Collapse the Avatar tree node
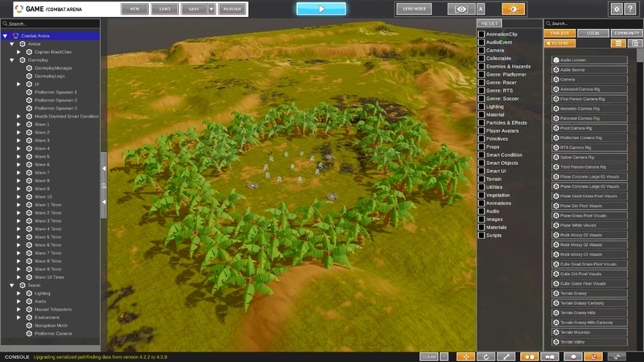The image size is (644, 362). (12, 44)
